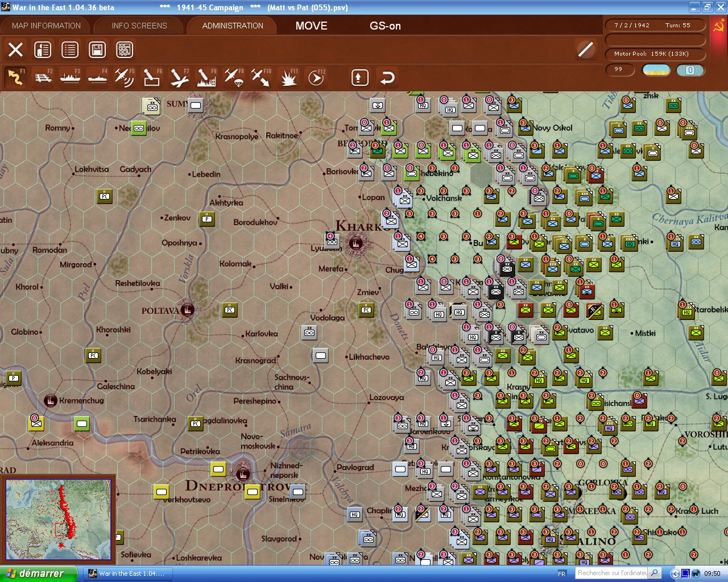
Task: Click the Likhachevo town label
Action: tap(370, 357)
